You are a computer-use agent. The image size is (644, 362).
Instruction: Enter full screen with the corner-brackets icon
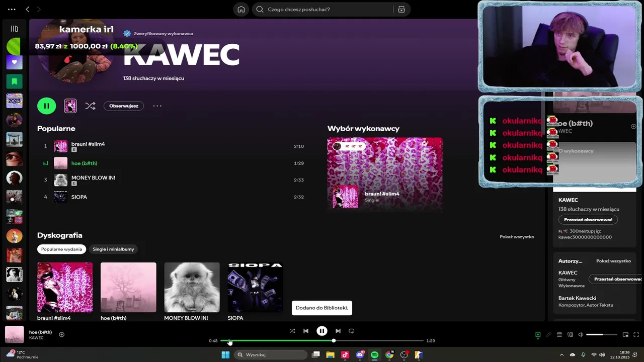[x=636, y=334]
